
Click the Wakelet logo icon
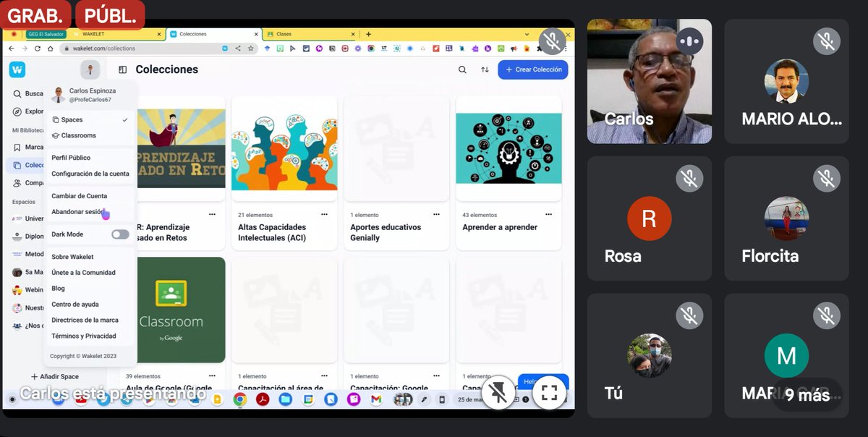(x=17, y=69)
